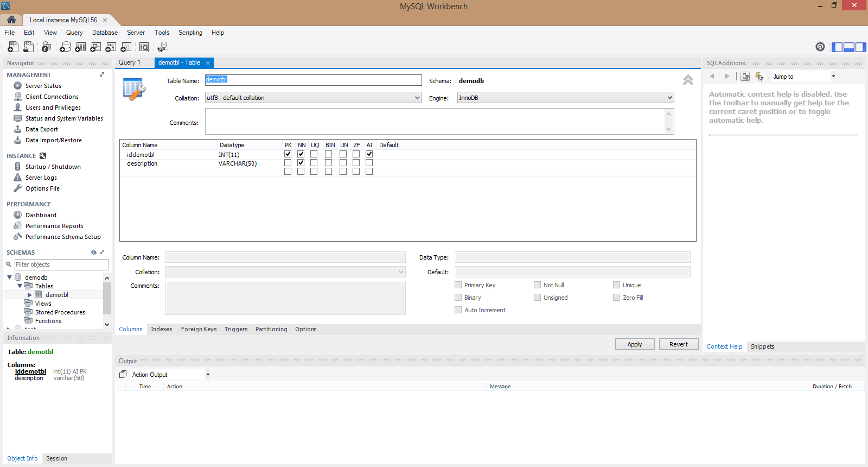The image size is (868, 467).
Task: Switch to the Triggers tab
Action: (x=236, y=329)
